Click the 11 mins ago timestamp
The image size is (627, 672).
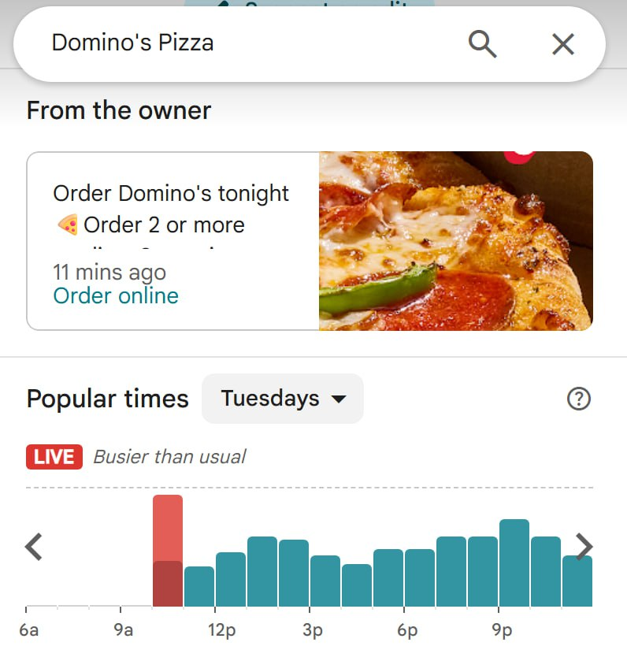tap(109, 273)
